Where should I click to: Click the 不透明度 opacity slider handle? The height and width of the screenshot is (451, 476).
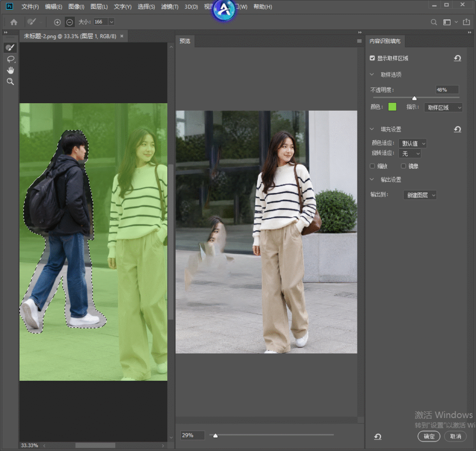[414, 98]
